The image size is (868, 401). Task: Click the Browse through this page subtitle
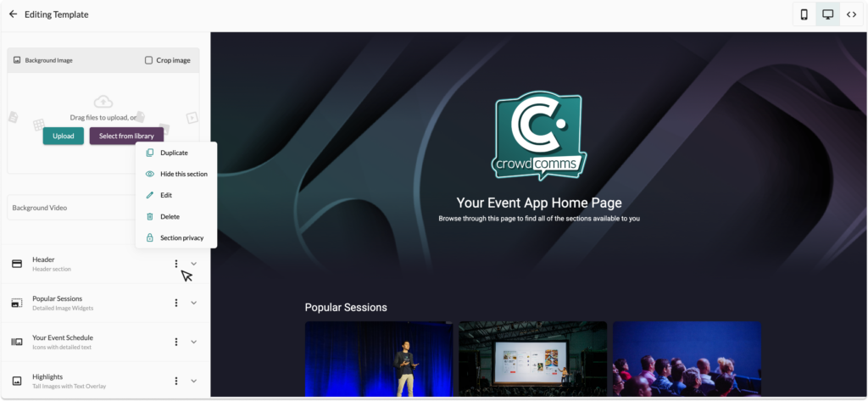(539, 219)
